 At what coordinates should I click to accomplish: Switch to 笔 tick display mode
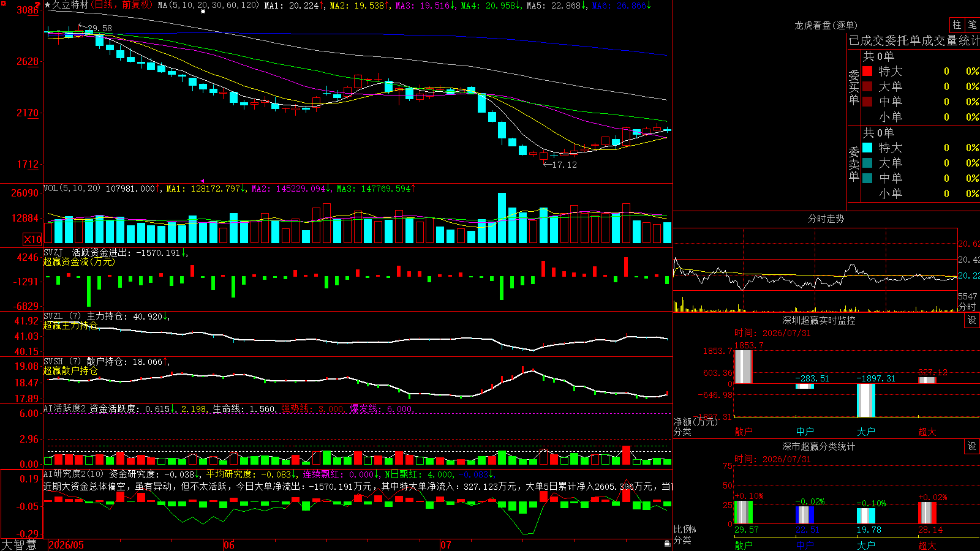(x=972, y=25)
